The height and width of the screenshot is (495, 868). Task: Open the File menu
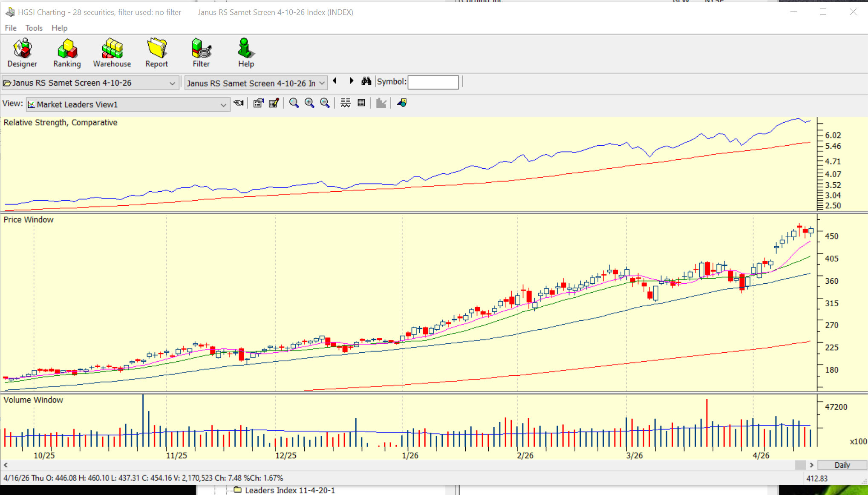coord(11,28)
